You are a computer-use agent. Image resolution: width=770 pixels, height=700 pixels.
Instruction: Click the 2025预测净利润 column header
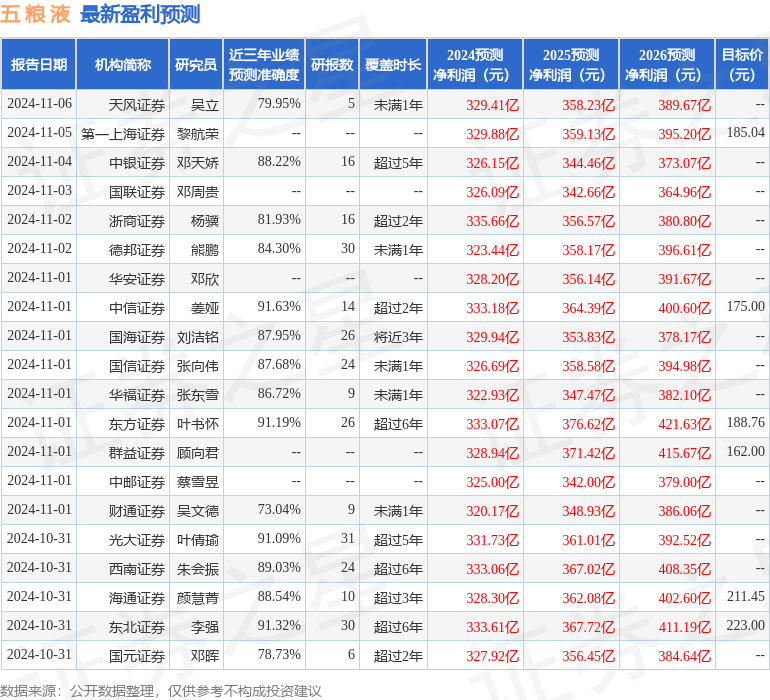[x=571, y=64]
